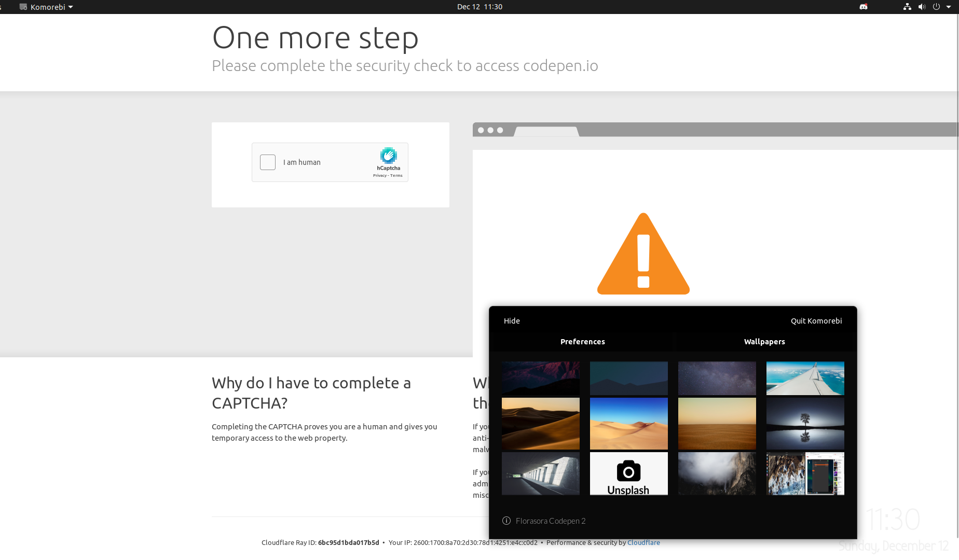This screenshot has height=560, width=959.
Task: Open the Komorebi menu in top bar
Action: tap(46, 7)
